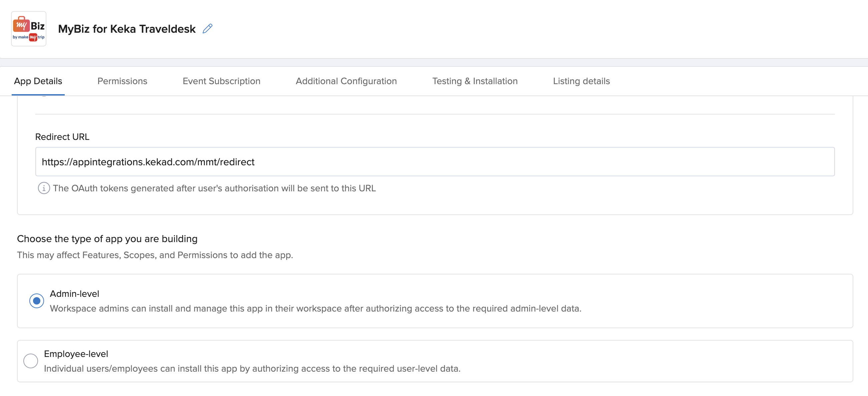
Task: Click the Redirect URL label
Action: (x=62, y=137)
